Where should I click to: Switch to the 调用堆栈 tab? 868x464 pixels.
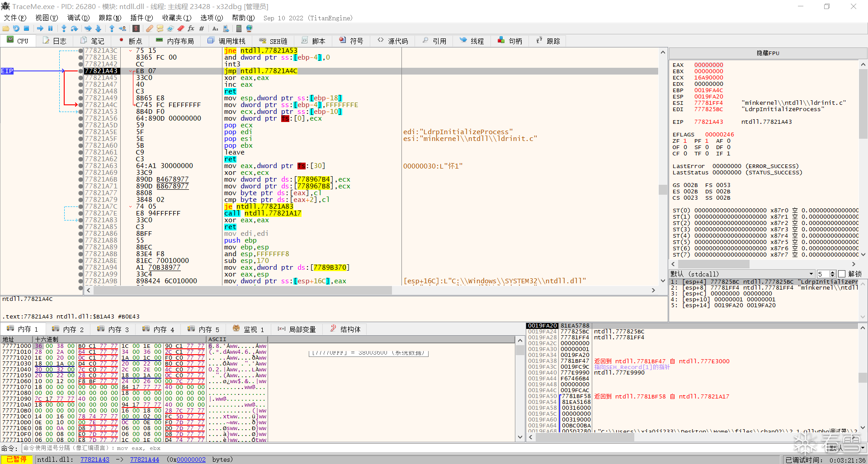tap(226, 41)
